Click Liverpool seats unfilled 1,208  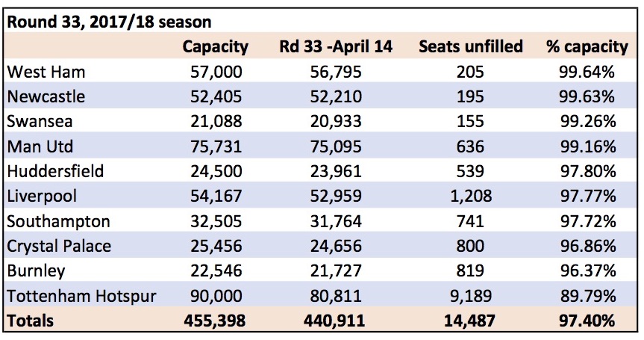click(x=471, y=196)
